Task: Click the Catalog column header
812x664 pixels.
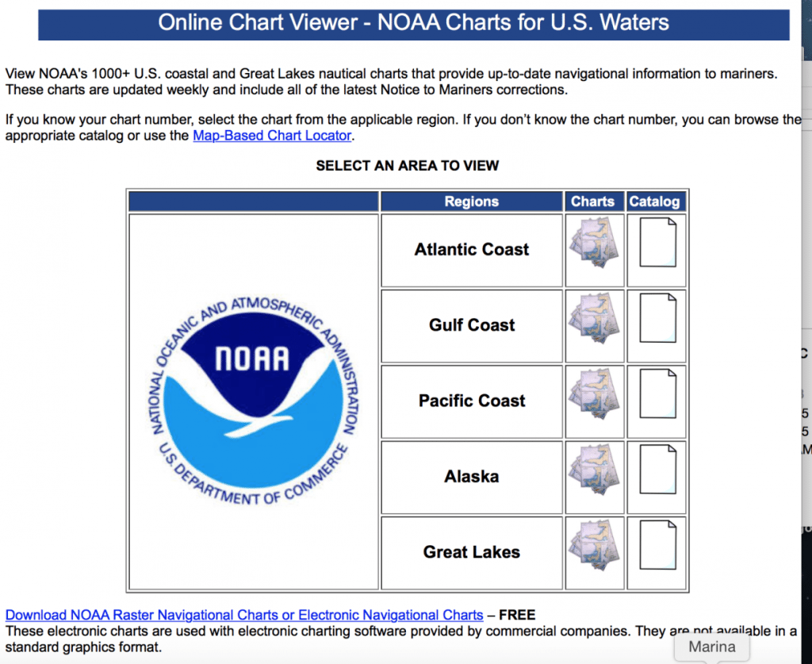Action: click(x=655, y=202)
